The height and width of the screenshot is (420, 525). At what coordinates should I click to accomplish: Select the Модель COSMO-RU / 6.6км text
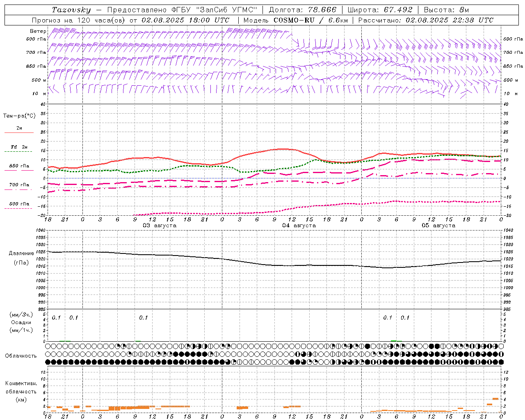click(x=296, y=20)
